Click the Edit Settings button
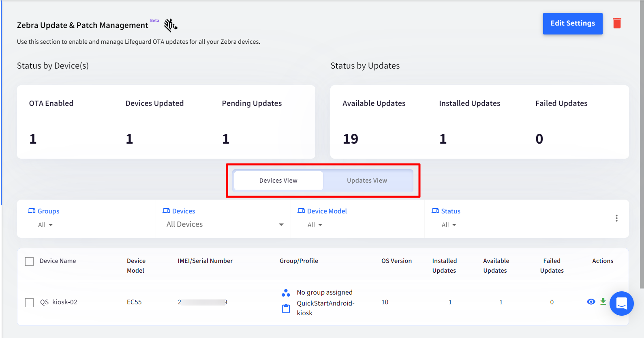This screenshot has height=338, width=644. pyautogui.click(x=573, y=24)
